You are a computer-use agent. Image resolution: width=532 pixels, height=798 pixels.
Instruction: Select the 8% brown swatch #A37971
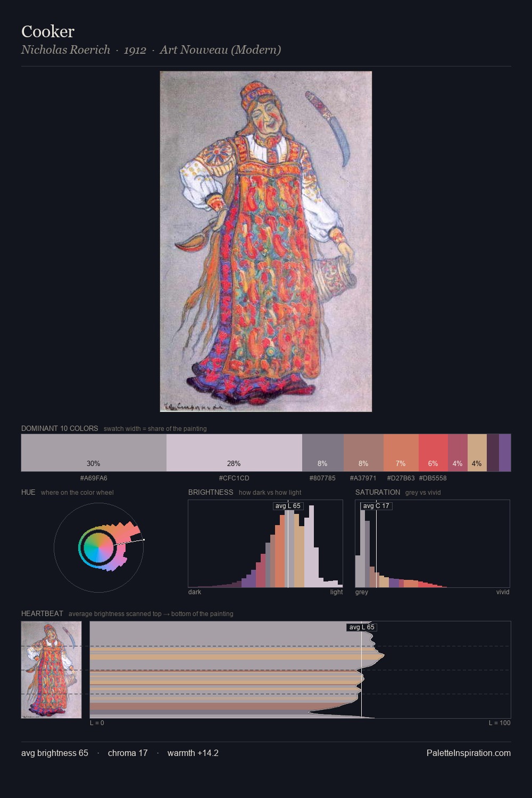[x=363, y=453]
